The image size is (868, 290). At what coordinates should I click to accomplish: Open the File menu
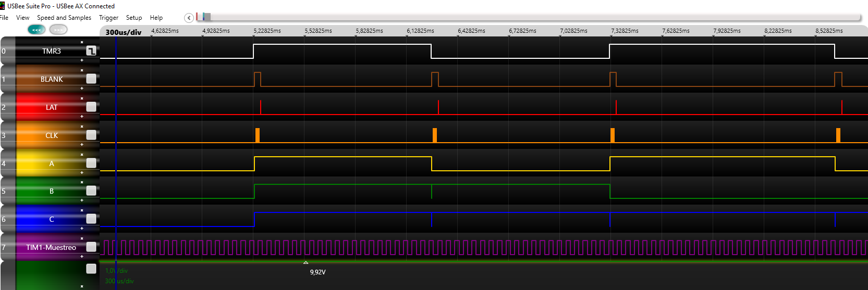4,18
